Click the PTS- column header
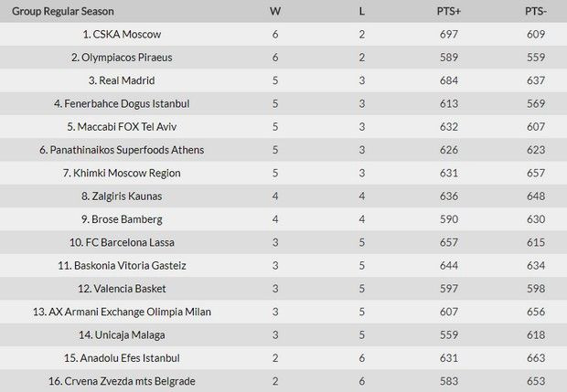The width and height of the screenshot is (567, 392). [536, 11]
